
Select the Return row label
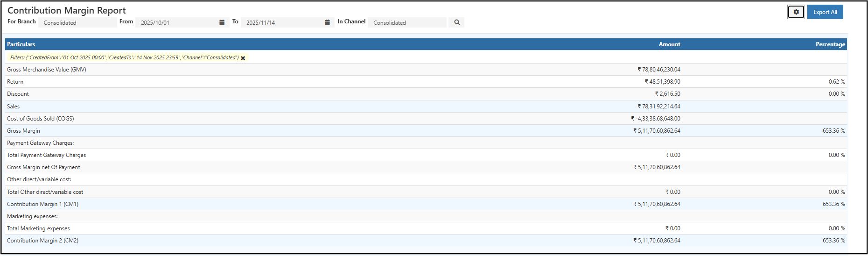coord(15,82)
